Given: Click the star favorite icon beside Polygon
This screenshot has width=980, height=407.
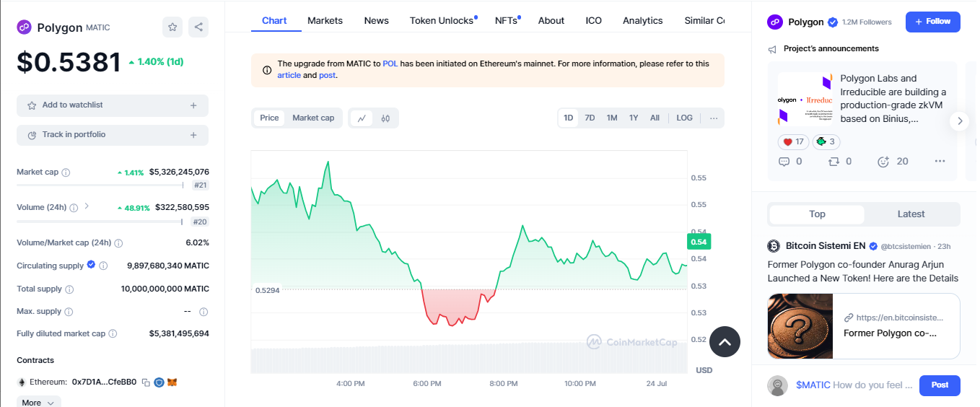Looking at the screenshot, I should click(x=172, y=27).
